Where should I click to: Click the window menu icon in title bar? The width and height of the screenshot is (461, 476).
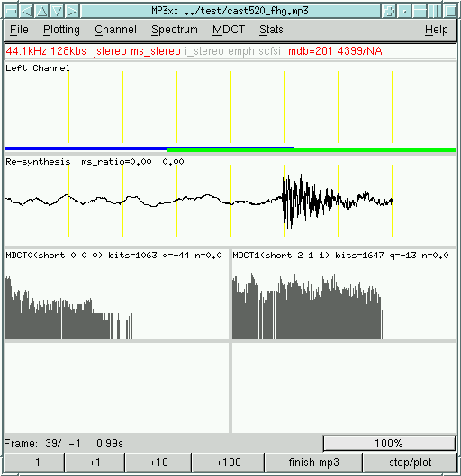pos(11,11)
